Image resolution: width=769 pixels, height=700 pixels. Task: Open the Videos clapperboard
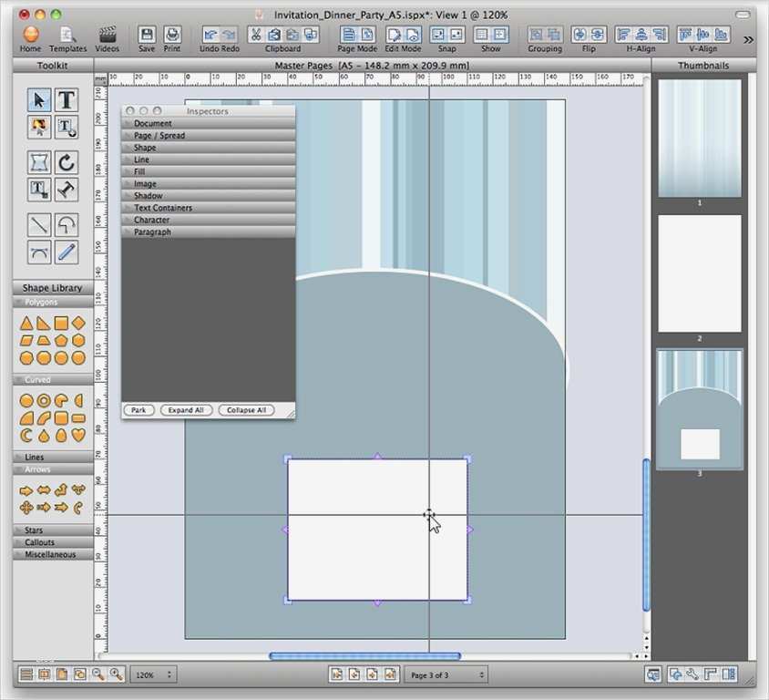107,36
